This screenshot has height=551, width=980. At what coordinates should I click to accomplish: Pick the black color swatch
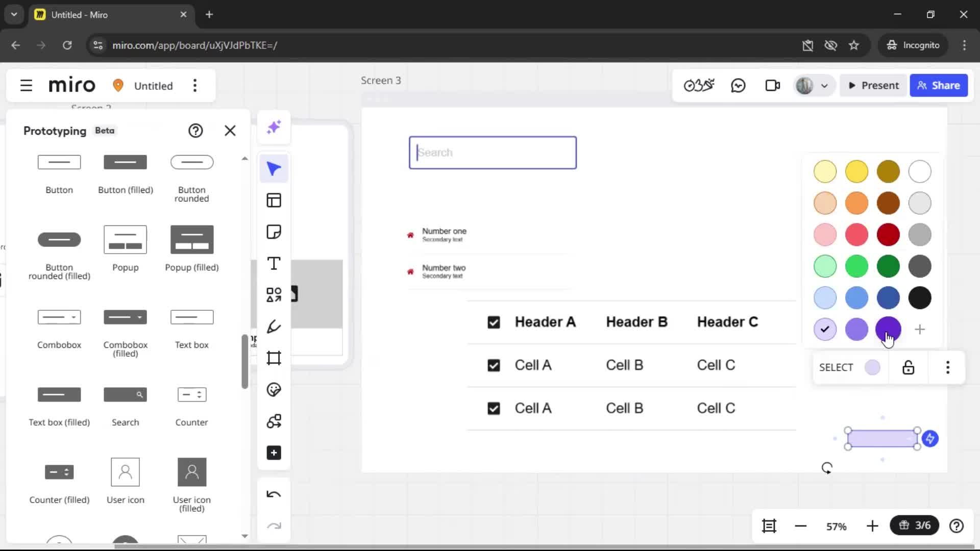coord(920,298)
